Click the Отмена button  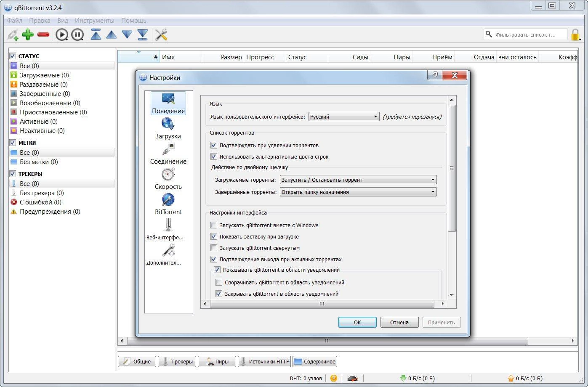(x=399, y=323)
